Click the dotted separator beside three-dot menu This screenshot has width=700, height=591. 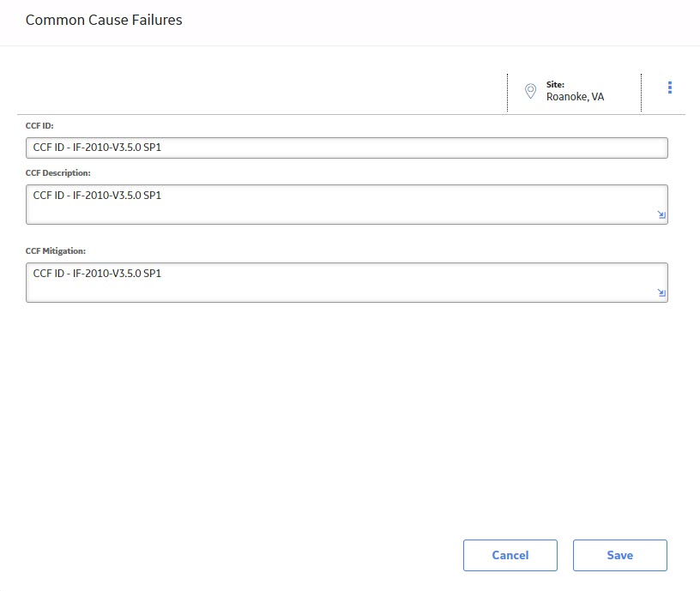[x=642, y=93]
